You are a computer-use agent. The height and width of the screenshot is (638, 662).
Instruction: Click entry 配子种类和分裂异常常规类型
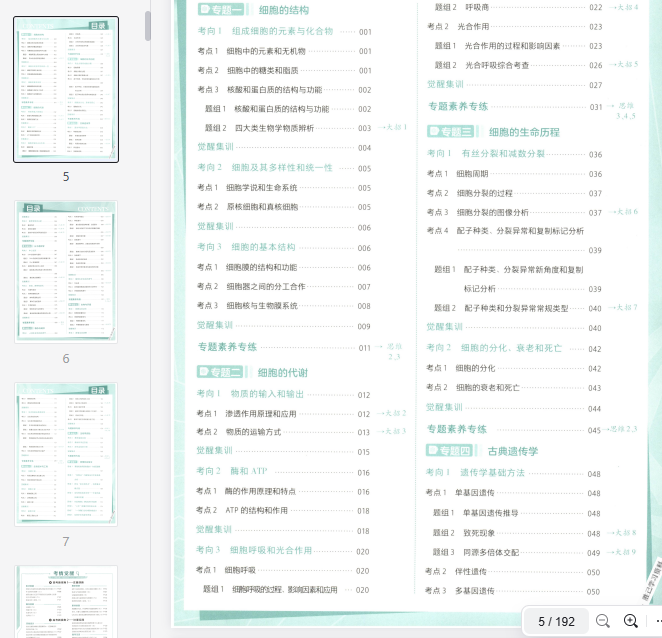pyautogui.click(x=518, y=308)
